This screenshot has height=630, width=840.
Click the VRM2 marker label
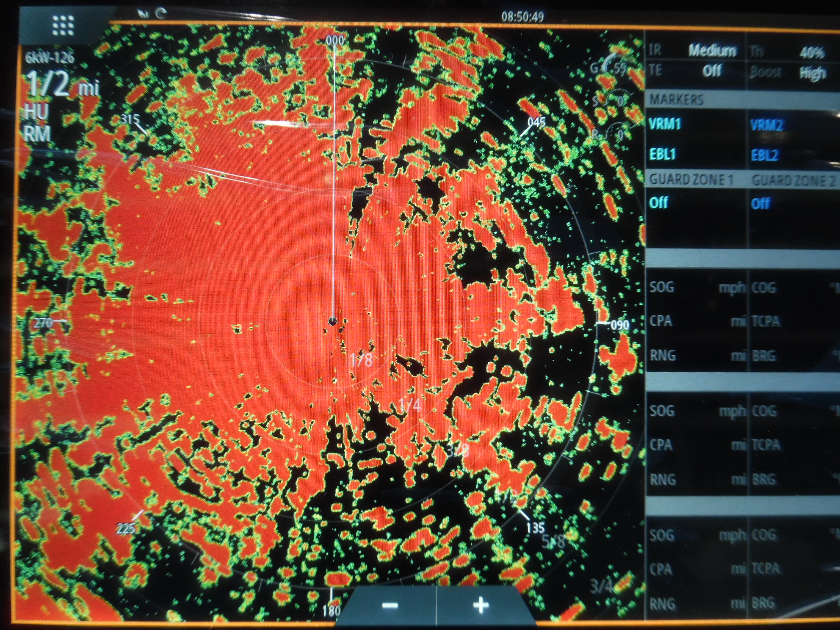tap(767, 125)
